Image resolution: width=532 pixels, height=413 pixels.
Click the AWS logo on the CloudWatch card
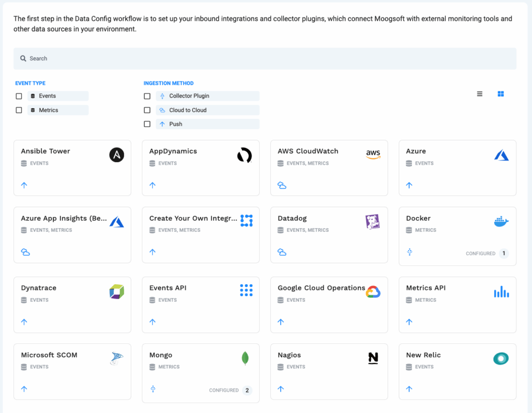point(373,154)
